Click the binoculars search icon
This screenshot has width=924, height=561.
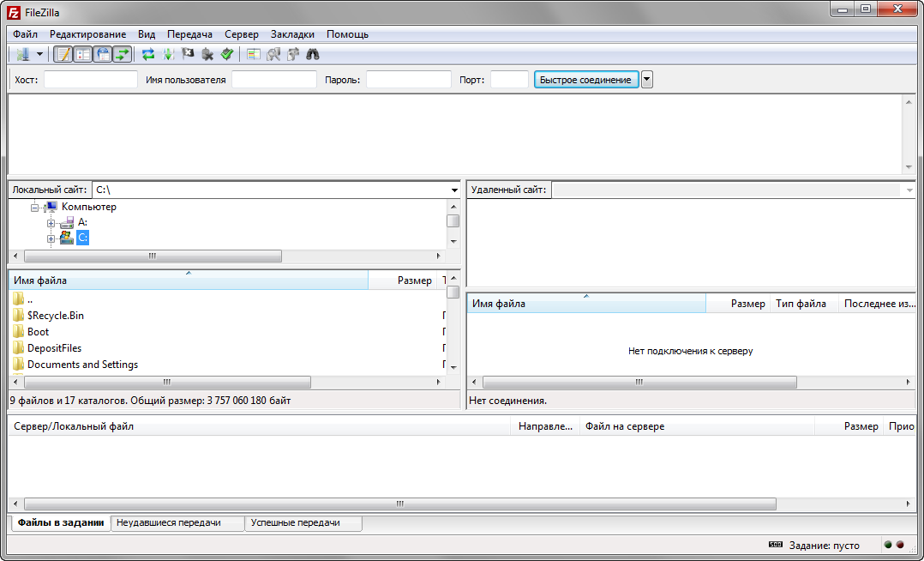312,54
